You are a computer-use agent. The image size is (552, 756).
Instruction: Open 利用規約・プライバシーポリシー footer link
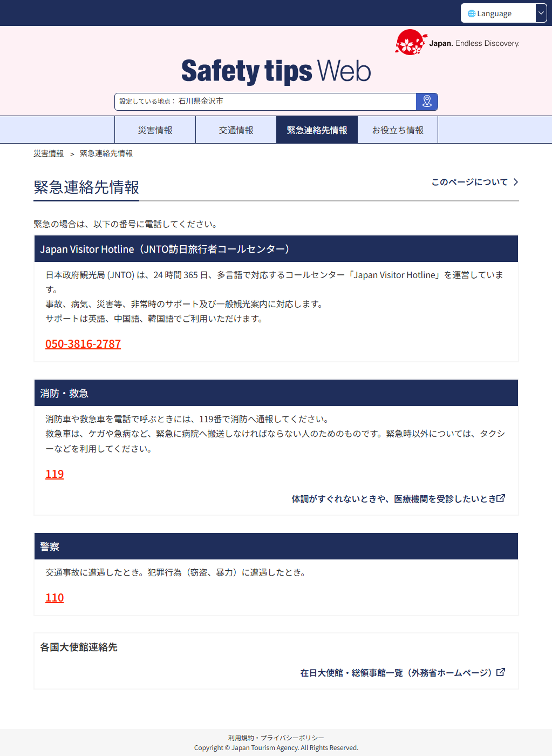(276, 738)
